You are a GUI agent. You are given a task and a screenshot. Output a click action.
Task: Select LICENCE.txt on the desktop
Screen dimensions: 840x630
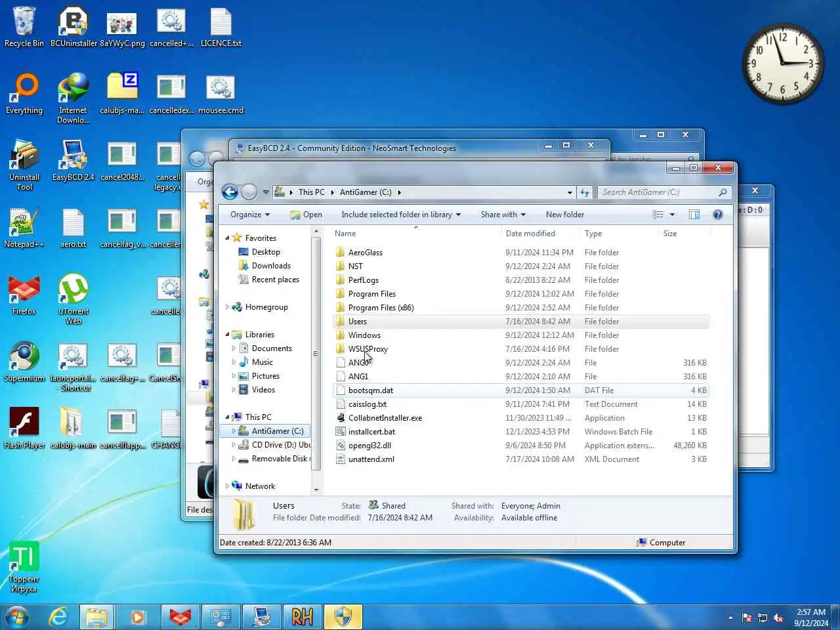[x=220, y=27]
